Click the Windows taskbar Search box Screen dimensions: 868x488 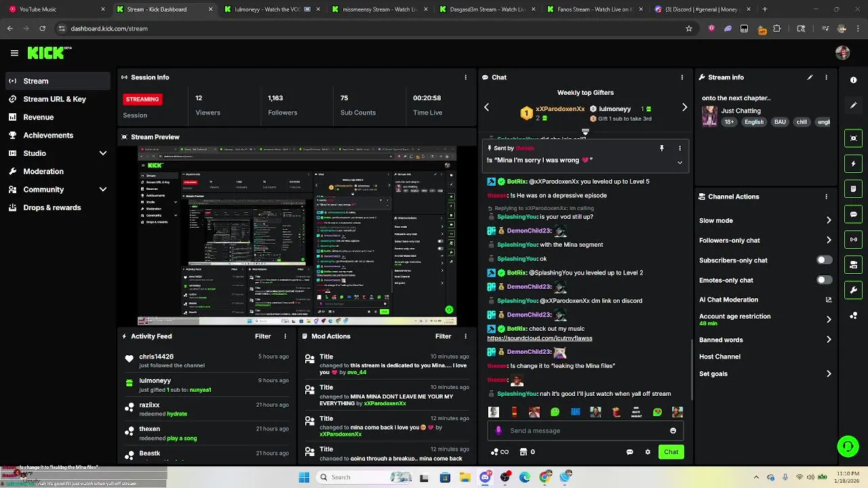pos(363,477)
